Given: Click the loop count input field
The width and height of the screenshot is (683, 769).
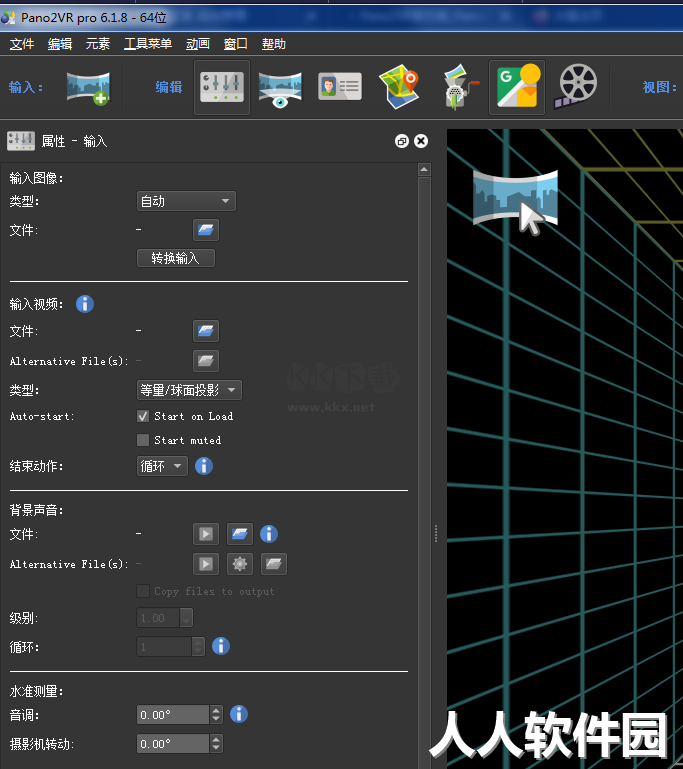Looking at the screenshot, I should coord(164,647).
